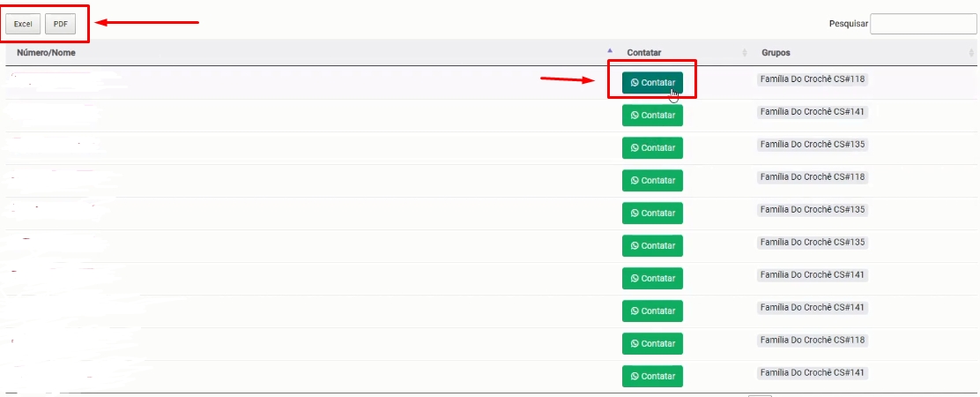980x397 pixels.
Task: Click the CS#135 group tag in third row
Action: (813, 145)
